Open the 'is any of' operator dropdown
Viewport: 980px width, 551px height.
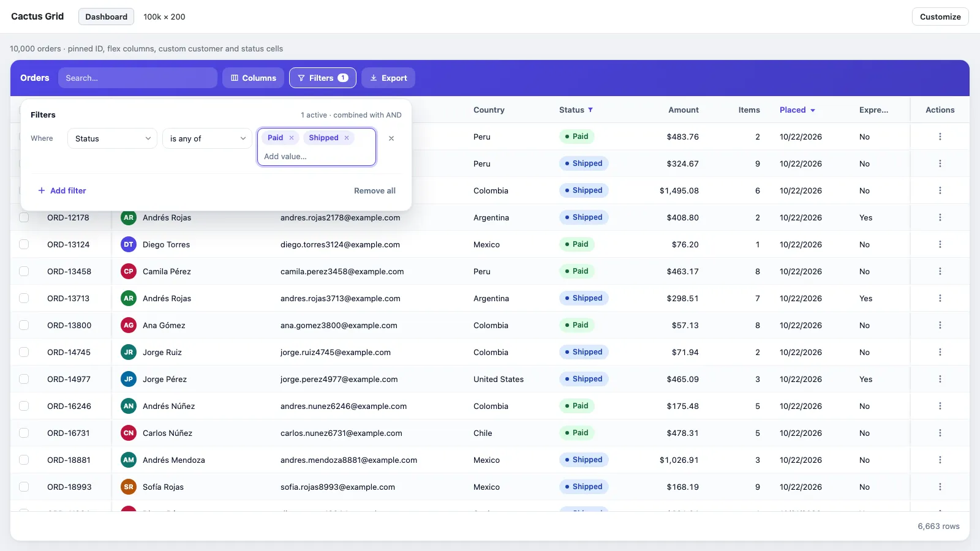(x=208, y=138)
